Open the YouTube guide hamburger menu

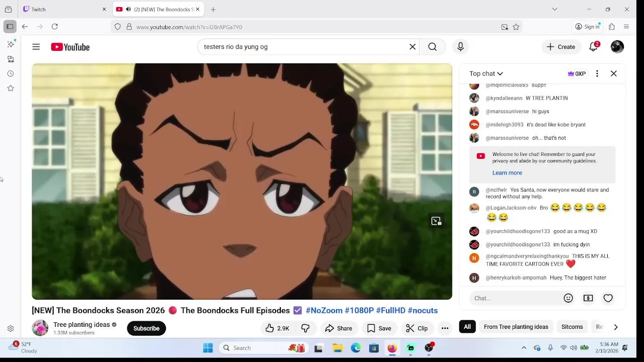tap(36, 47)
